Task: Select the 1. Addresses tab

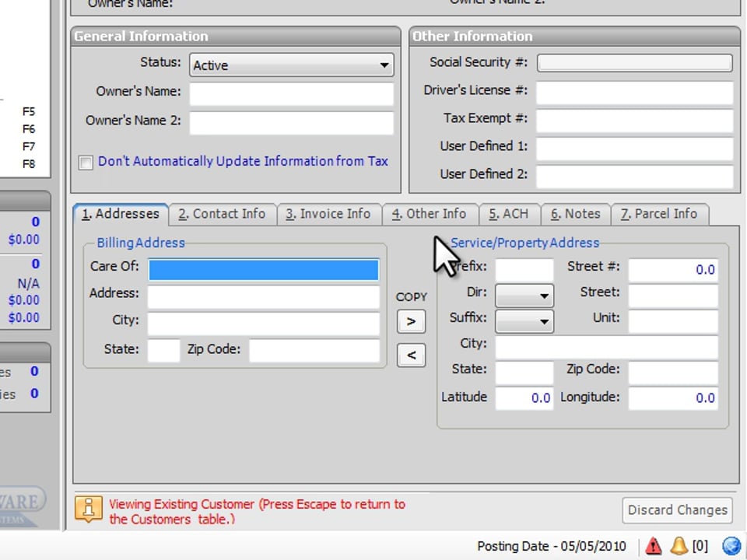Action: coord(121,214)
